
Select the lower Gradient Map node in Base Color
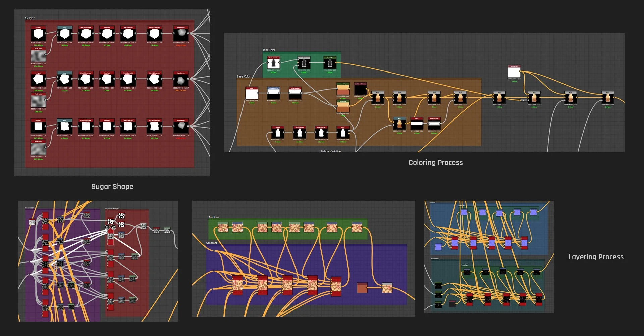coord(343,106)
